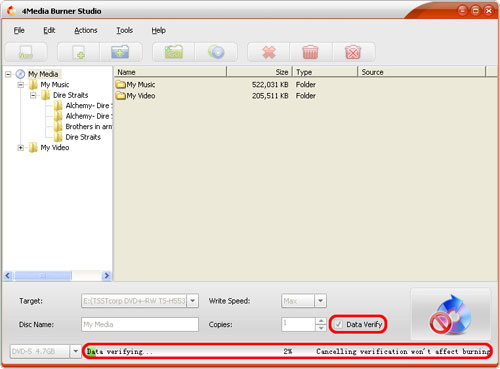
Task: Sort by the Size column header
Action: pos(259,72)
